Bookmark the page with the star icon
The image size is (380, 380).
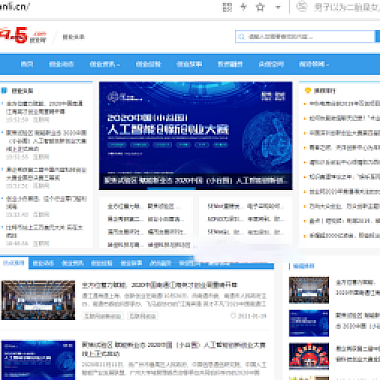click(260, 7)
